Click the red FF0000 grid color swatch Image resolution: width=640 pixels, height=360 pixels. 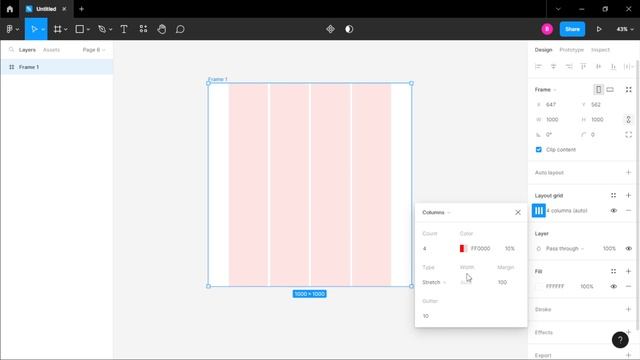pos(463,249)
